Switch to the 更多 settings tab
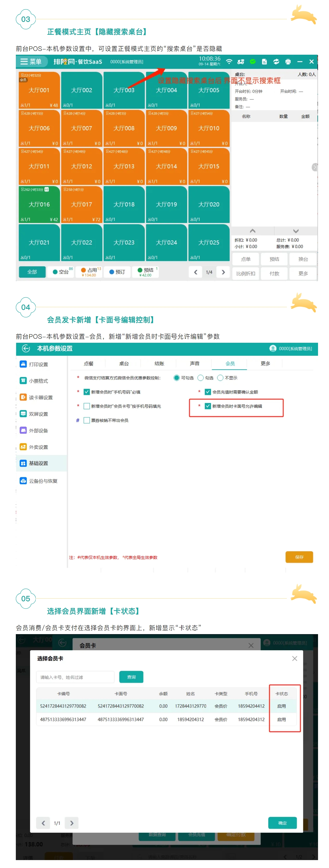 [x=265, y=363]
